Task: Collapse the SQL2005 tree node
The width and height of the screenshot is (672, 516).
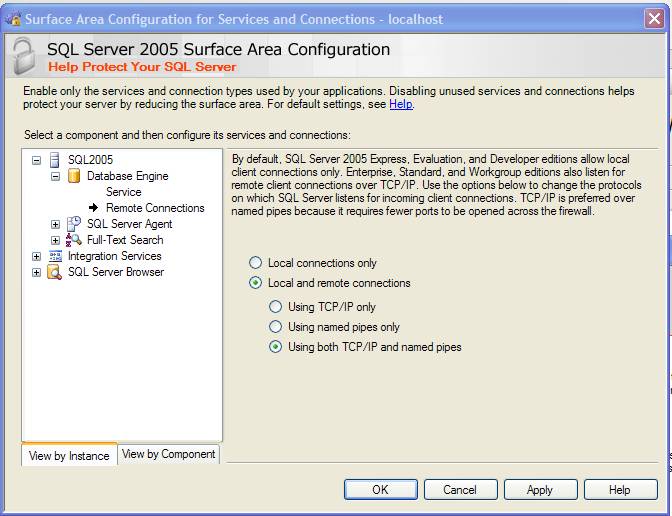Action: click(x=36, y=160)
